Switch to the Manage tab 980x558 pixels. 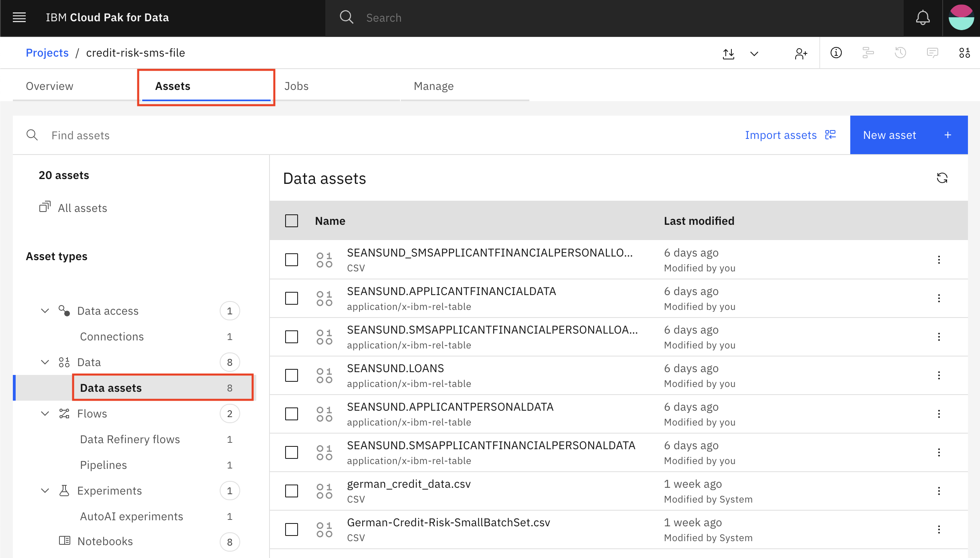(433, 86)
